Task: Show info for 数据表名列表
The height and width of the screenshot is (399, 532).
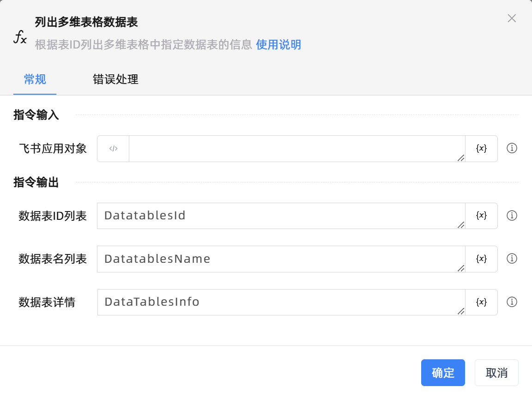Action: pos(512,259)
